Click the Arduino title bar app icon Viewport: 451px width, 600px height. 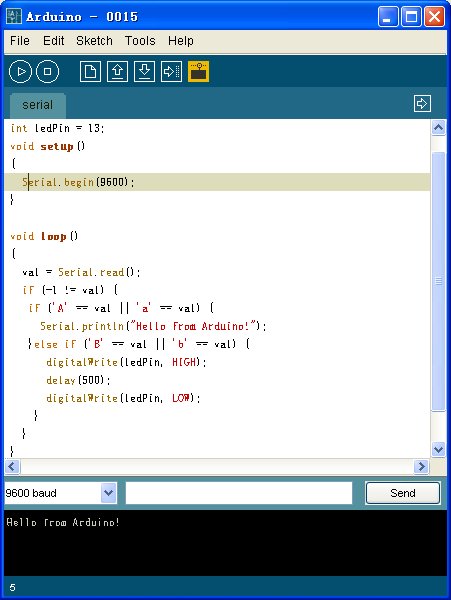pyautogui.click(x=14, y=16)
